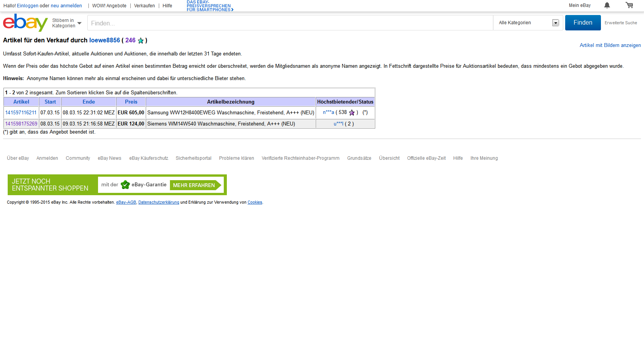Click end time 08.03.15 22:31:02 MEZ

[x=89, y=113]
